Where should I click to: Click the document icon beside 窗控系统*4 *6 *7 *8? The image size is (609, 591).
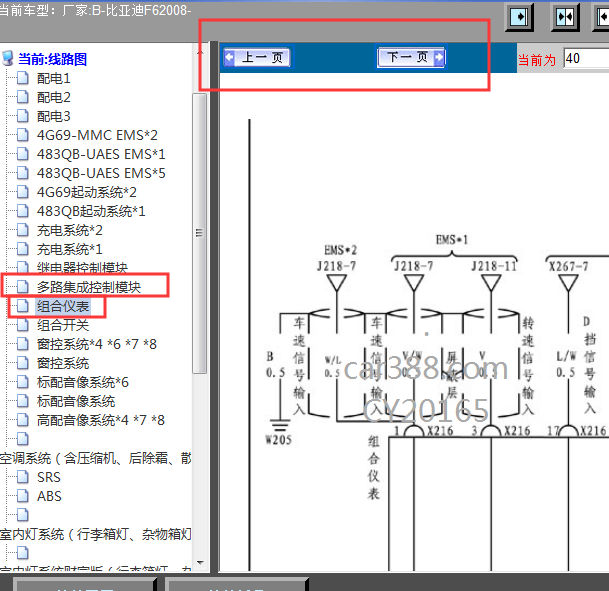tap(23, 344)
